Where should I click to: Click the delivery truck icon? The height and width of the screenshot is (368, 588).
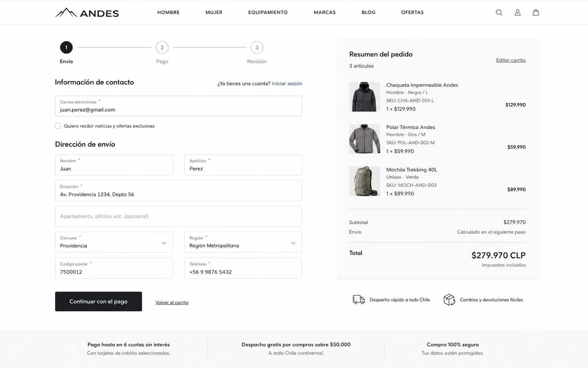(x=359, y=299)
